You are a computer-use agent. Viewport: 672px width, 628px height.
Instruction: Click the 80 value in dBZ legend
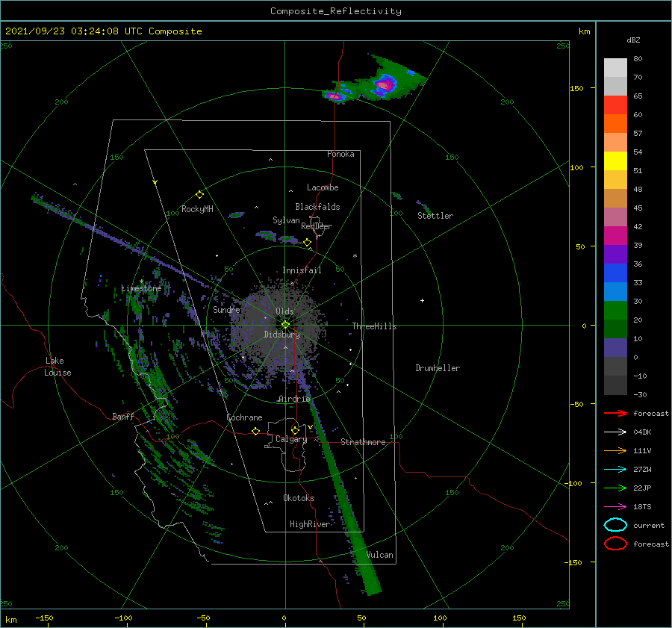coord(638,59)
